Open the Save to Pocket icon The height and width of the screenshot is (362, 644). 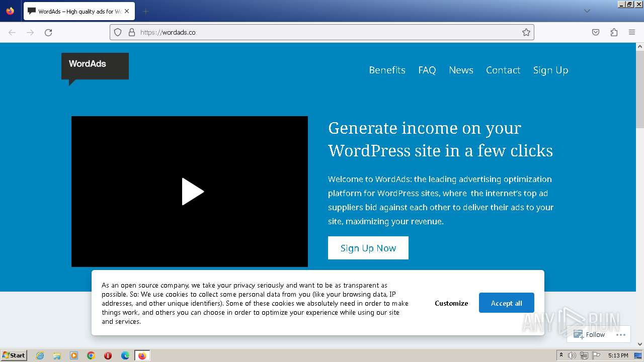point(596,32)
